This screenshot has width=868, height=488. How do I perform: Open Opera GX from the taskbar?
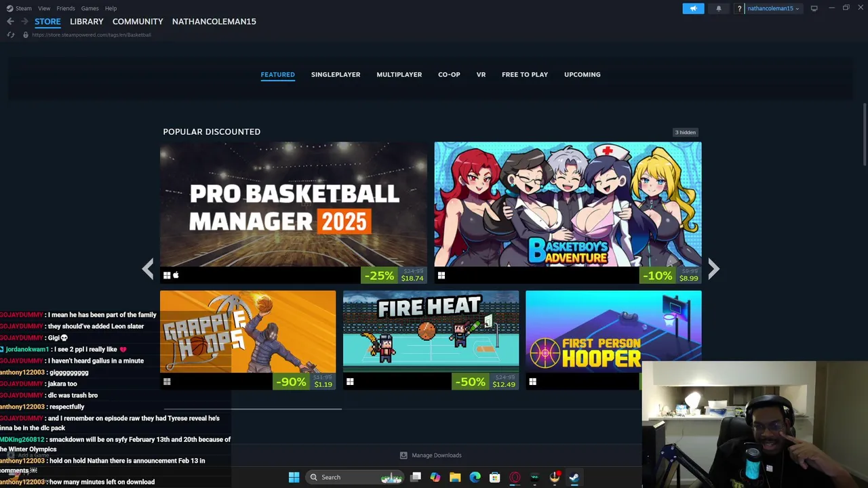tap(515, 477)
